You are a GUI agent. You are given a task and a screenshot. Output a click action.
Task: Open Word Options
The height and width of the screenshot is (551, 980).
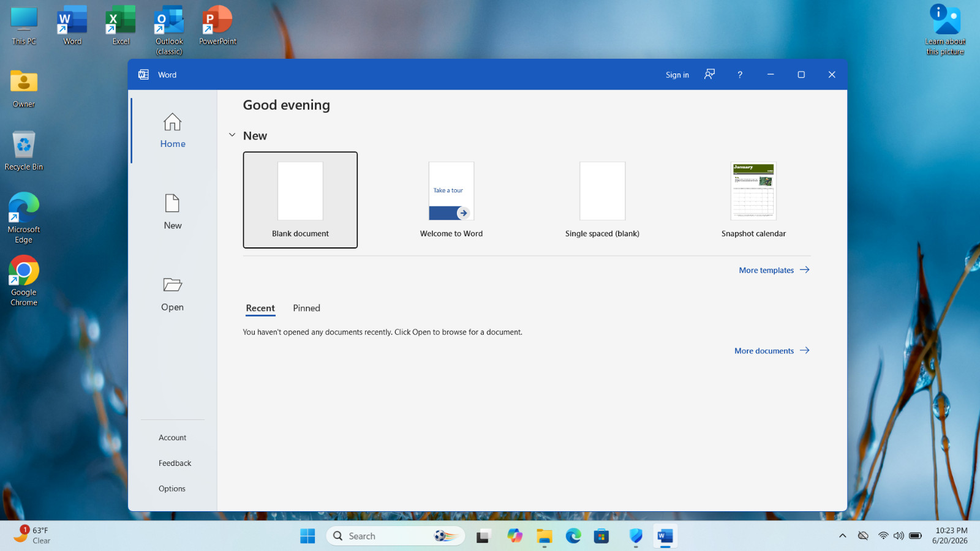(x=173, y=489)
